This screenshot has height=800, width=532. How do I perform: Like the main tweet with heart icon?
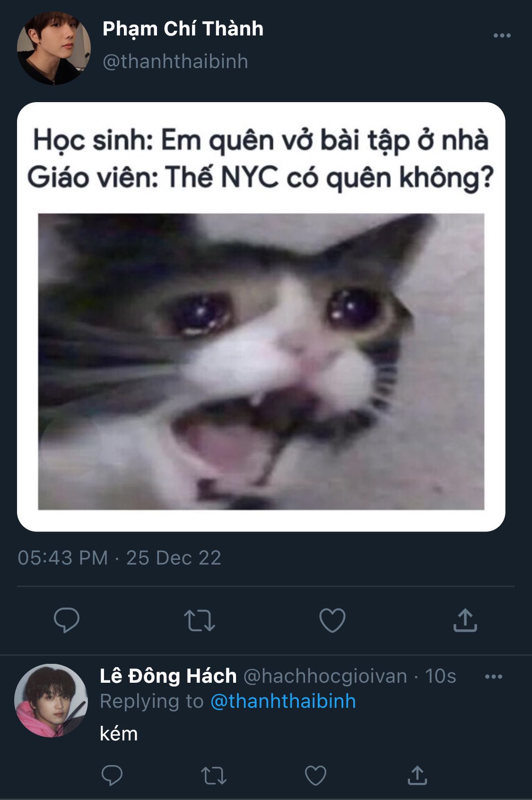(x=332, y=620)
